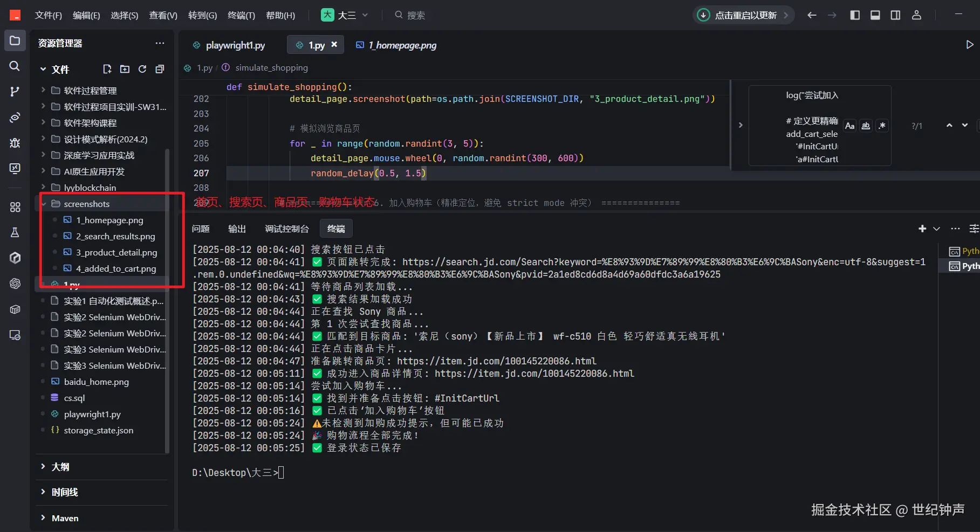This screenshot has height=532, width=980.
Task: Open the new terminal profile dropdown
Action: click(x=936, y=229)
